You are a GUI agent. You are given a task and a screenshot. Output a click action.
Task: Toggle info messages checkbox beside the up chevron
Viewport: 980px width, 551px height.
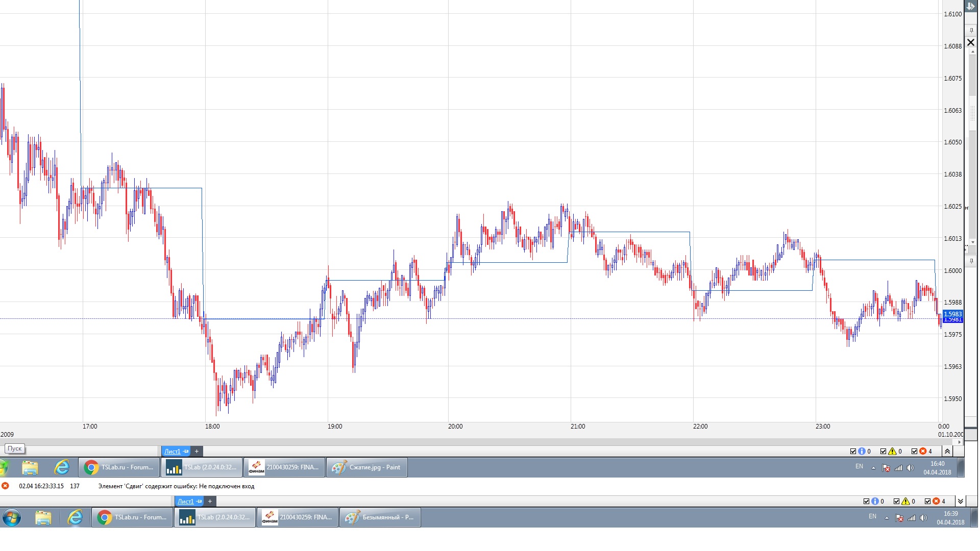(x=853, y=451)
